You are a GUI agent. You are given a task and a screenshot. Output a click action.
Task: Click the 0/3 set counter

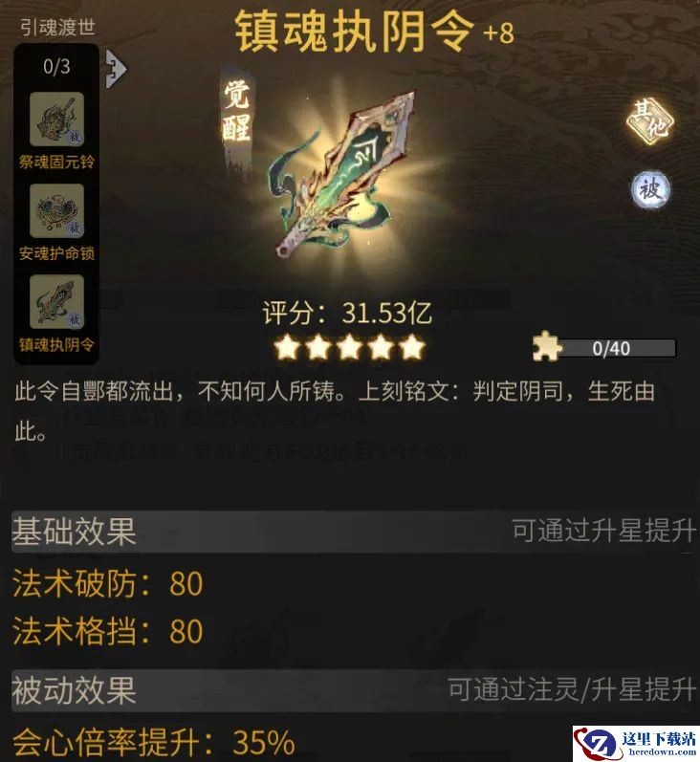point(56,67)
